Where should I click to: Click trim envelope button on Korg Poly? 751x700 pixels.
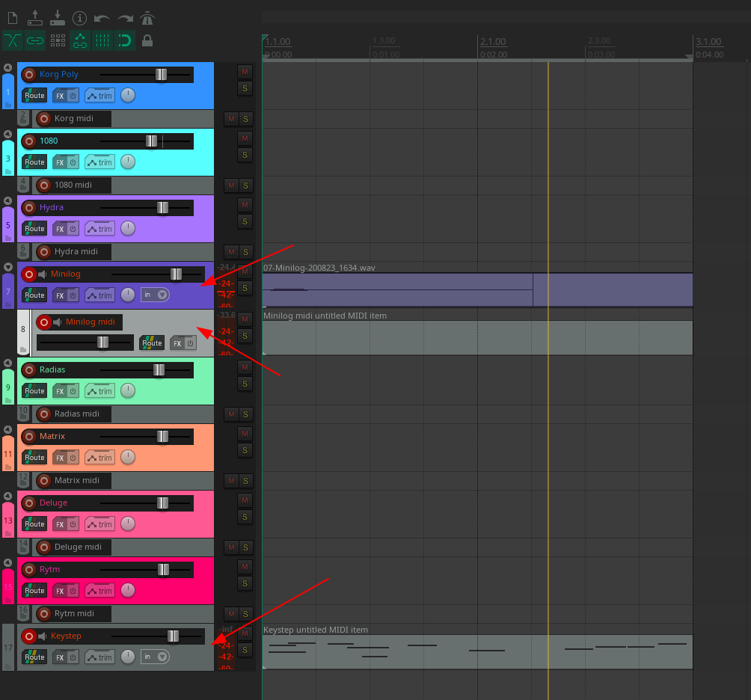pos(99,96)
